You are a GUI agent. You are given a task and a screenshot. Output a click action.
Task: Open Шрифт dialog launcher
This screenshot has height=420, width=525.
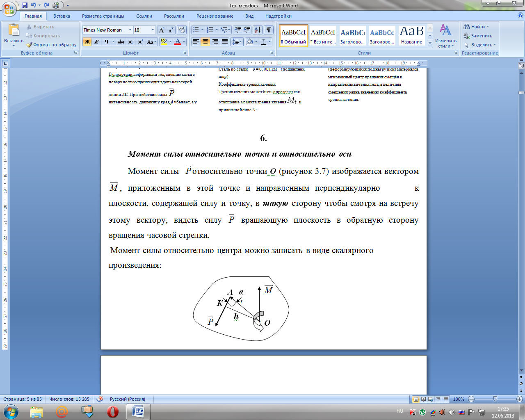coord(185,53)
